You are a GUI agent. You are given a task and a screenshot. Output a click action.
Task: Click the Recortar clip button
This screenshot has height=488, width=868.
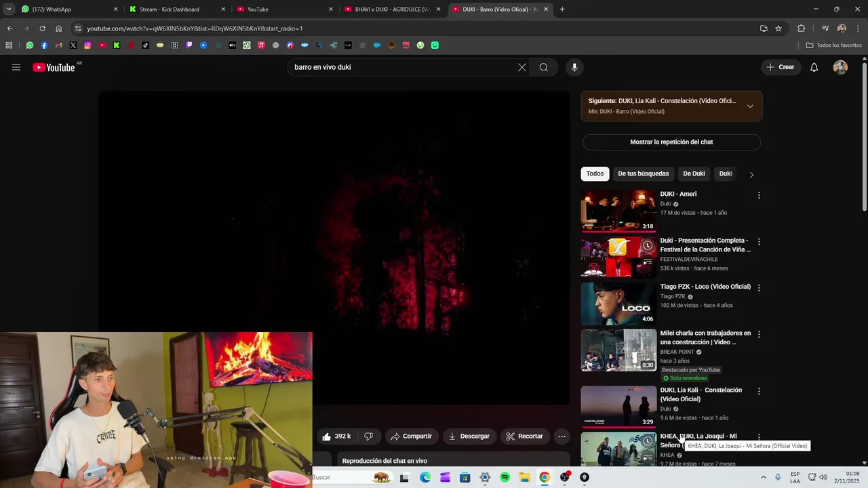click(525, 436)
